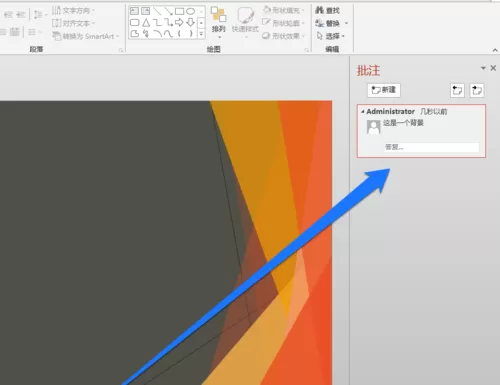
Task: Choose the right brace shape
Action: [191, 34]
